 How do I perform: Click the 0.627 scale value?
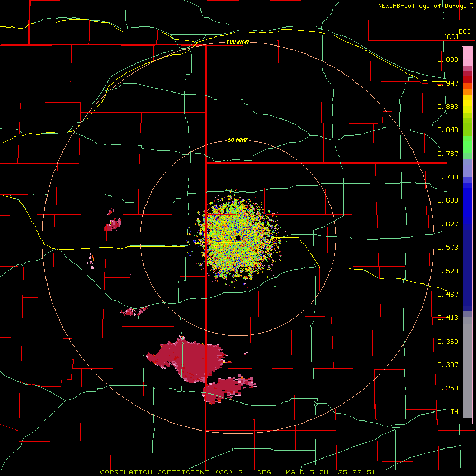[448, 224]
